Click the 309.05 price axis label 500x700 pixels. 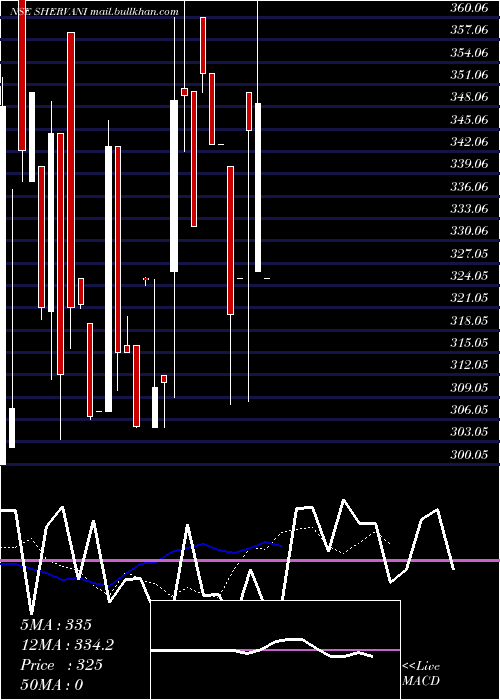468,387
